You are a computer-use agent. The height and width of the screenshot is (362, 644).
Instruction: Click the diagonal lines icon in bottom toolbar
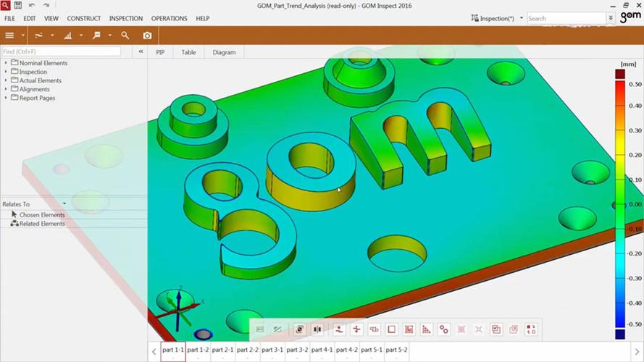click(277, 329)
